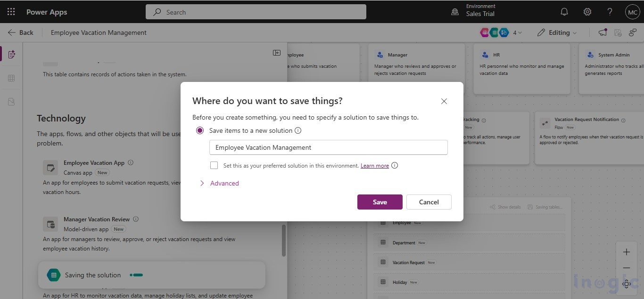Open the app launcher waffle menu
The width and height of the screenshot is (644, 299).
point(11,12)
